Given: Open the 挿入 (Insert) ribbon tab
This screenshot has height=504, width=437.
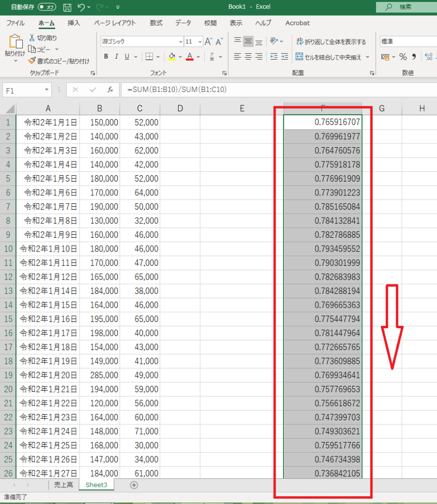Looking at the screenshot, I should click(74, 23).
